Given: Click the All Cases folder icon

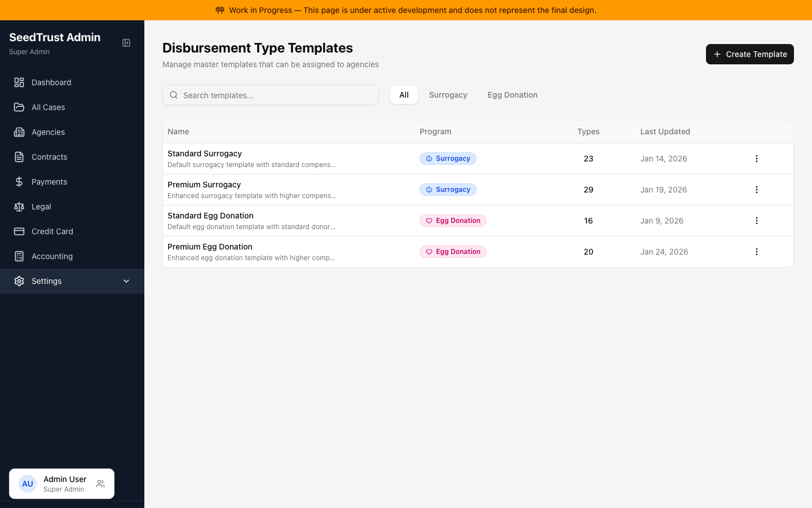Looking at the screenshot, I should click(19, 107).
